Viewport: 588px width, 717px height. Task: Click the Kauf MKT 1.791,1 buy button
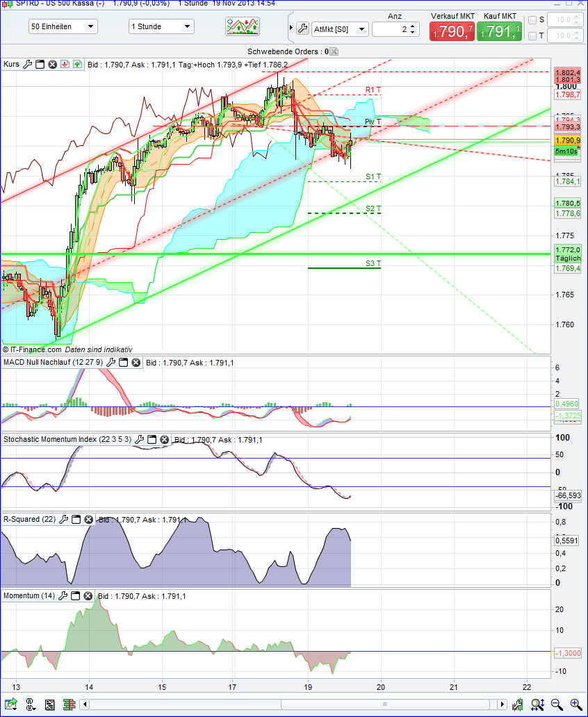pos(499,31)
